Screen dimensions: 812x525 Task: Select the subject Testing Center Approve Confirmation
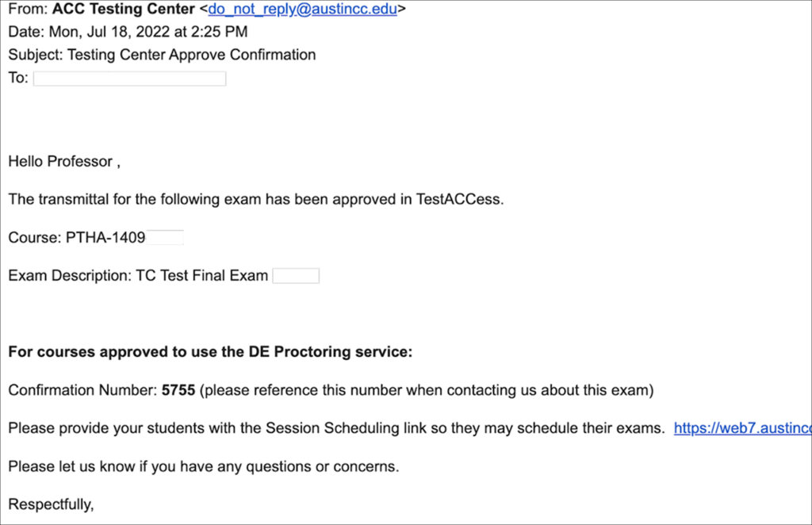pyautogui.click(x=191, y=56)
